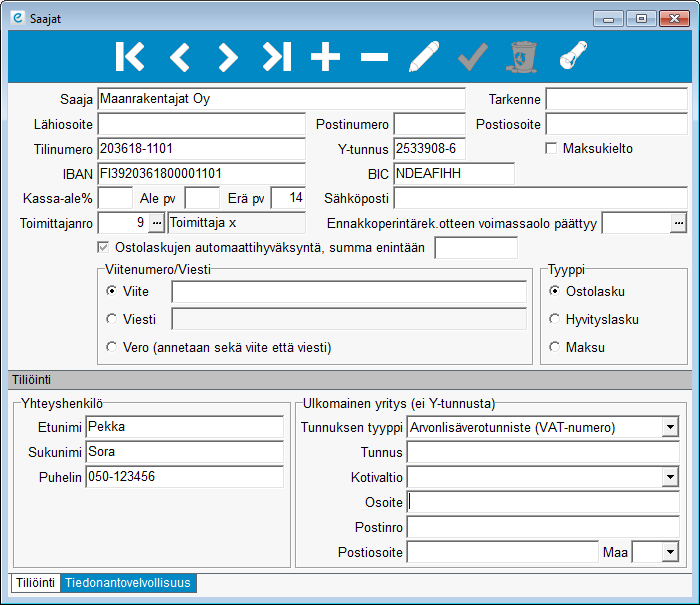Switch to the Tiliöinti bottom tab

point(36,583)
